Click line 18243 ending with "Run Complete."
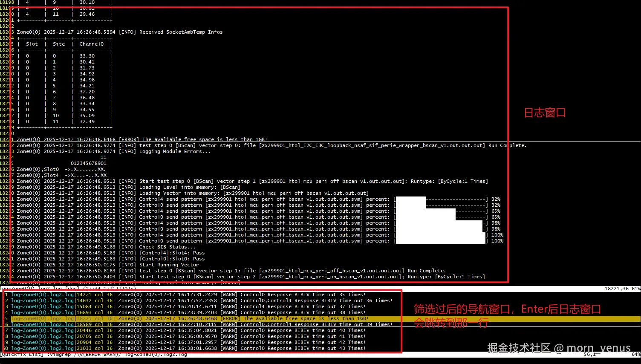This screenshot has height=364, width=641. point(231,271)
